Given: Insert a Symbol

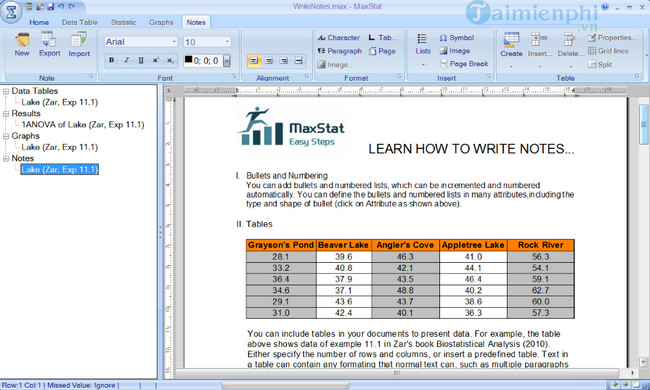Looking at the screenshot, I should click(x=456, y=38).
